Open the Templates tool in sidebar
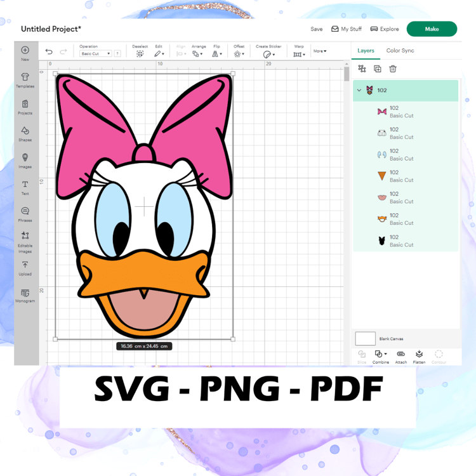This screenshot has width=476, height=476. tap(25, 81)
